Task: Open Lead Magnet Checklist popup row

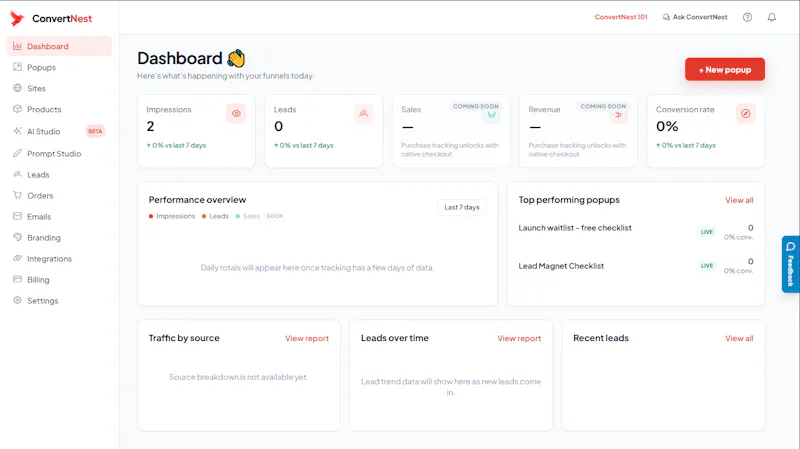Action: click(x=636, y=266)
